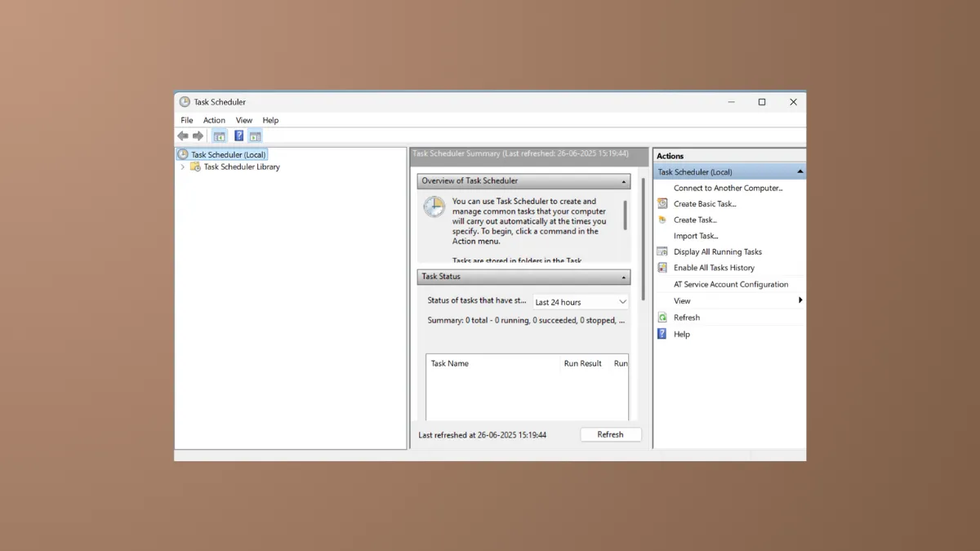Click the Display All Running Tasks icon
The height and width of the screenshot is (551, 980).
[x=661, y=251]
